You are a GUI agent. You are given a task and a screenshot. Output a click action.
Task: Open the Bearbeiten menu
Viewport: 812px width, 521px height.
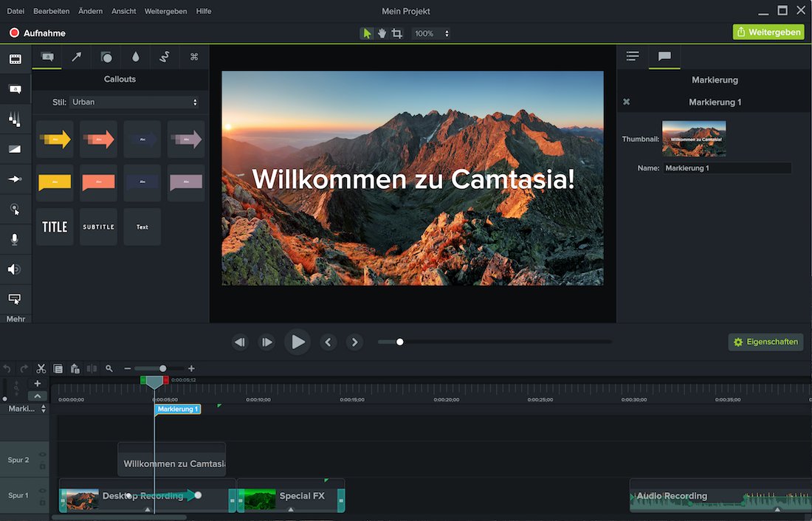pyautogui.click(x=52, y=11)
